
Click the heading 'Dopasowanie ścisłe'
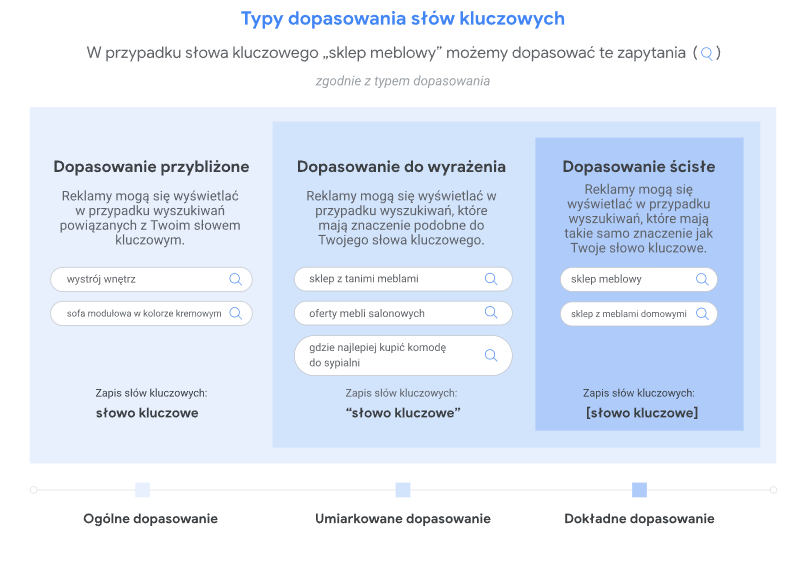click(639, 167)
